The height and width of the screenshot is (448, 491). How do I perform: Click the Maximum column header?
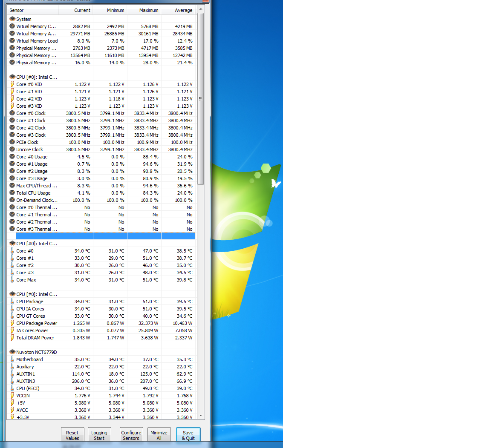pos(144,10)
